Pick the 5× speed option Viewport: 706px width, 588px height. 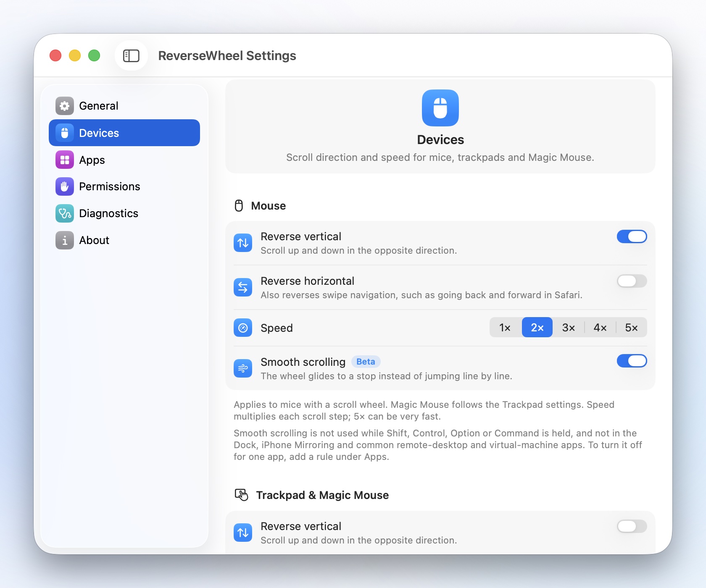point(632,327)
